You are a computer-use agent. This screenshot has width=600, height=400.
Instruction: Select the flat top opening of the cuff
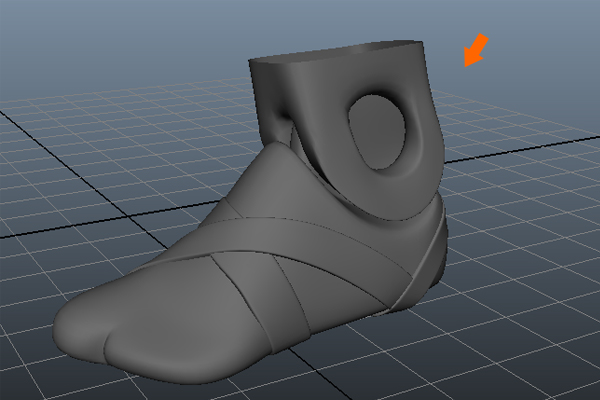click(336, 52)
